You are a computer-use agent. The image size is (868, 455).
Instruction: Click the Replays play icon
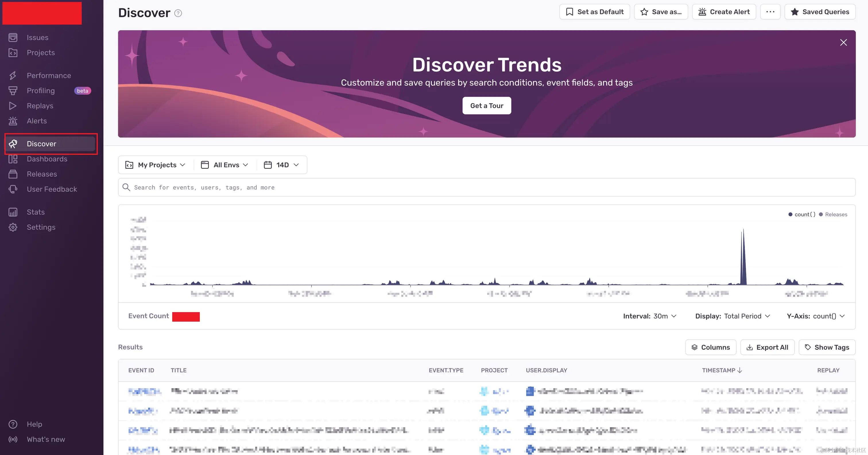tap(13, 106)
